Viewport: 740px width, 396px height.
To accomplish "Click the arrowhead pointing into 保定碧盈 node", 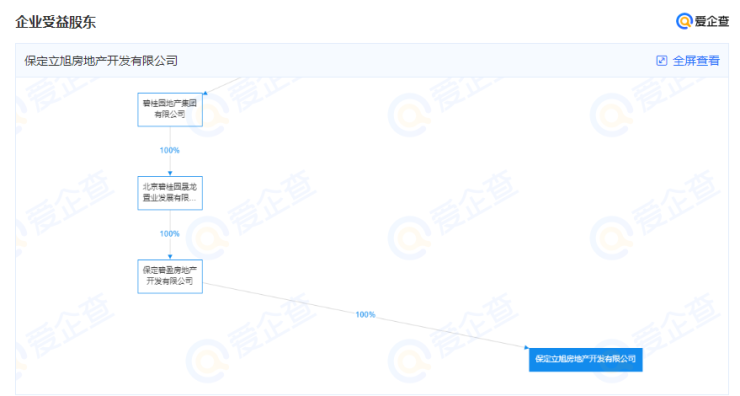I will pyautogui.click(x=170, y=257).
